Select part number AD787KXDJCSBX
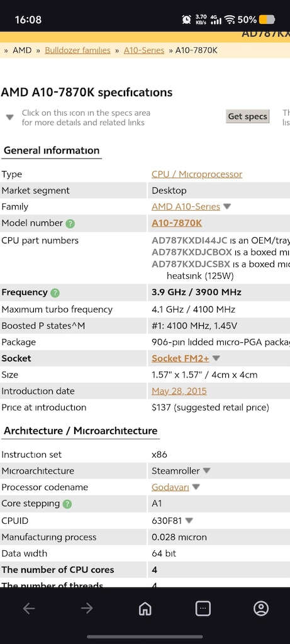290x644 pixels. (192, 264)
